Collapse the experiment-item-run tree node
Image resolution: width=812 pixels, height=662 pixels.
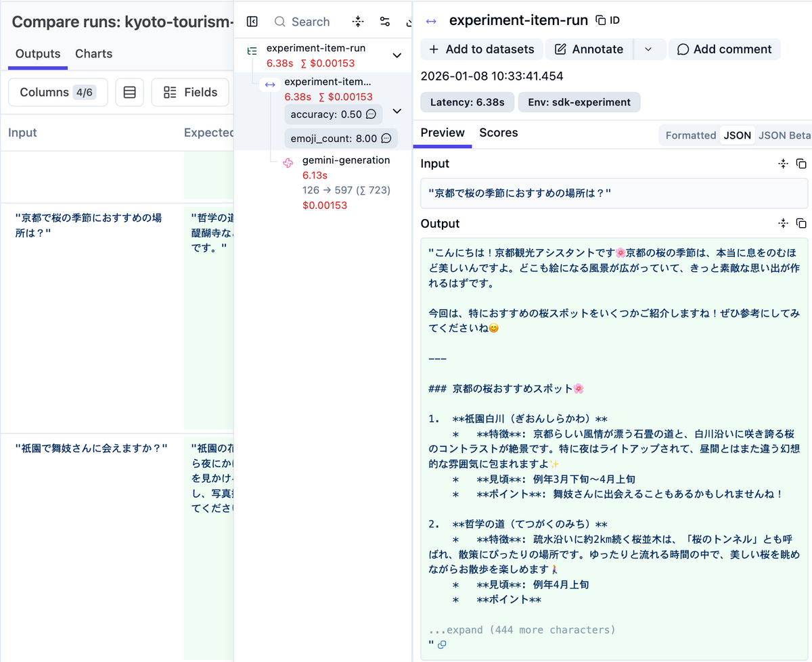[397, 55]
